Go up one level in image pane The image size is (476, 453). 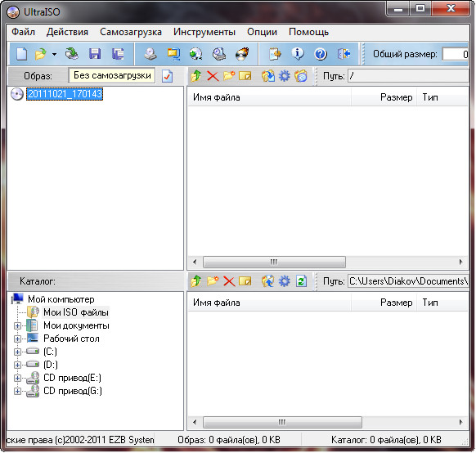coord(196,76)
